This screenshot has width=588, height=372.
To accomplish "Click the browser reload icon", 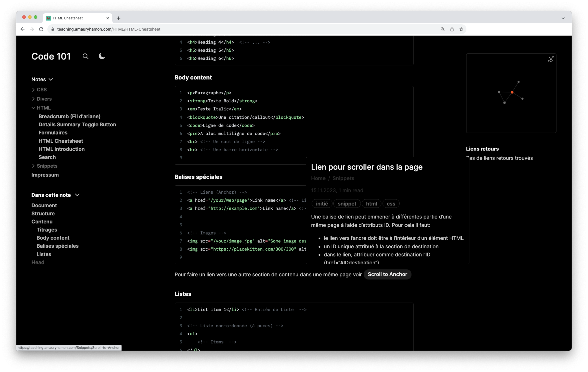I will click(41, 29).
